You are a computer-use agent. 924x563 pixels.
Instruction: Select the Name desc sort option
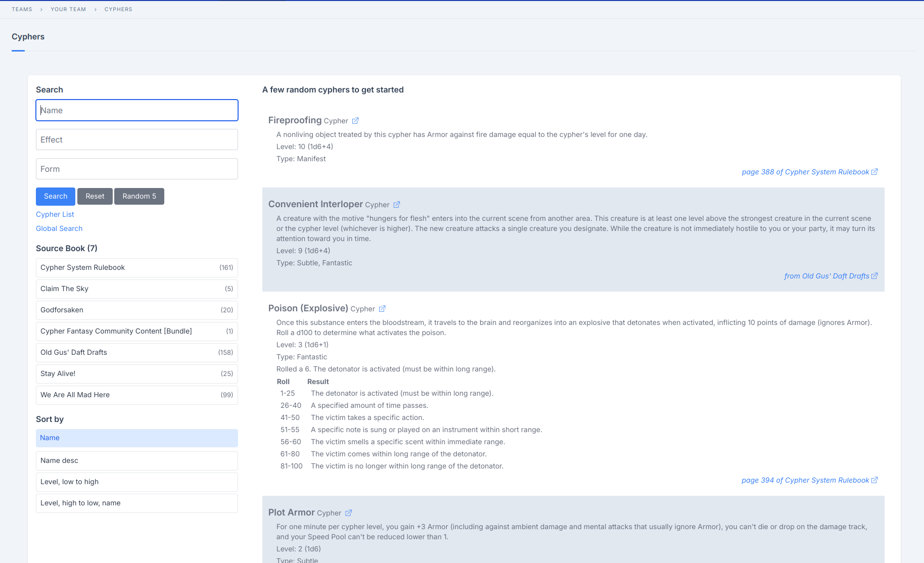click(x=136, y=461)
